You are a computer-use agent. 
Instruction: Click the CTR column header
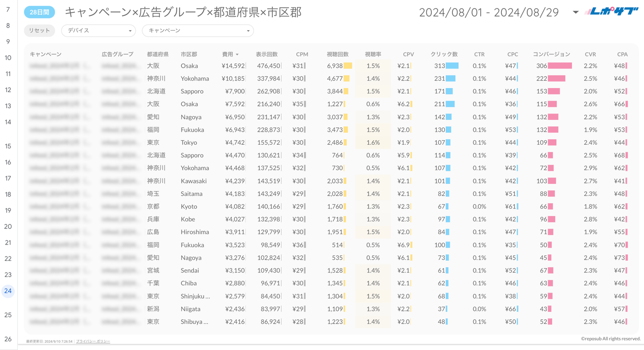[x=479, y=54]
